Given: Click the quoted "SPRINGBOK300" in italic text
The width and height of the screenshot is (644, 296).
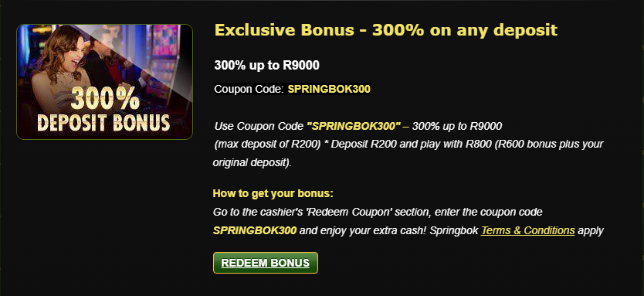Looking at the screenshot, I should pos(354,126).
